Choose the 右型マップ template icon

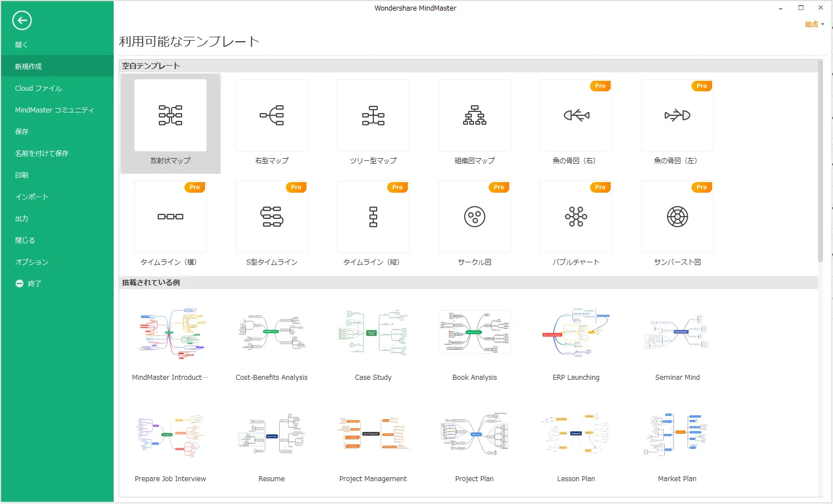click(x=272, y=115)
